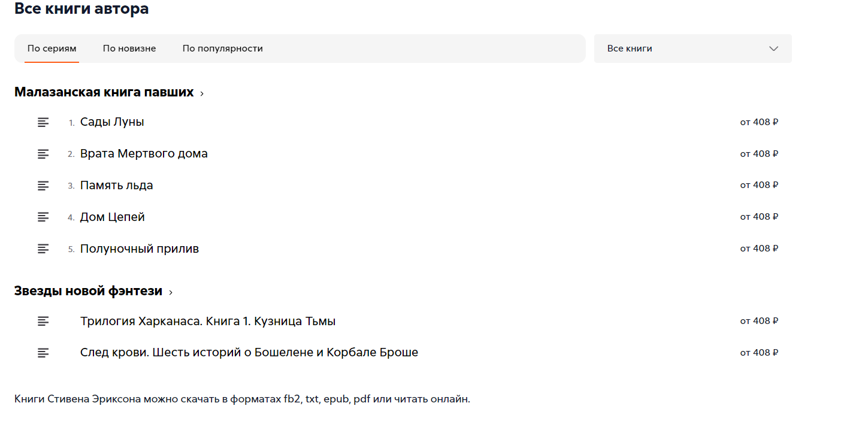Click text-format icon beside Дом Цепей

click(x=43, y=217)
